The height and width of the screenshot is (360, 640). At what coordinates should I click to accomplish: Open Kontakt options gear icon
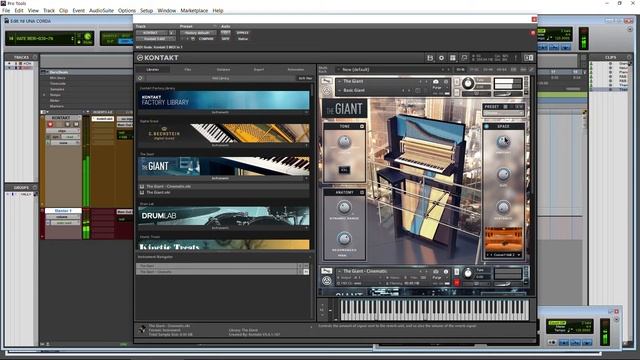click(441, 58)
